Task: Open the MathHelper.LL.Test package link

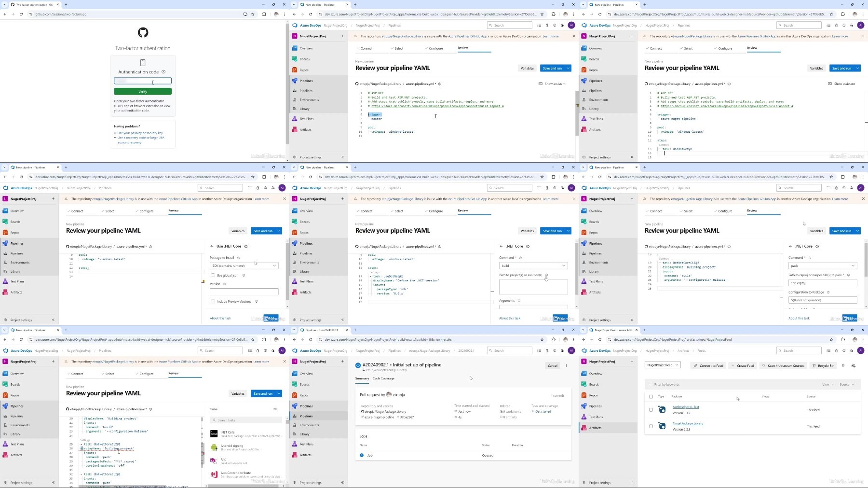Action: tap(686, 407)
